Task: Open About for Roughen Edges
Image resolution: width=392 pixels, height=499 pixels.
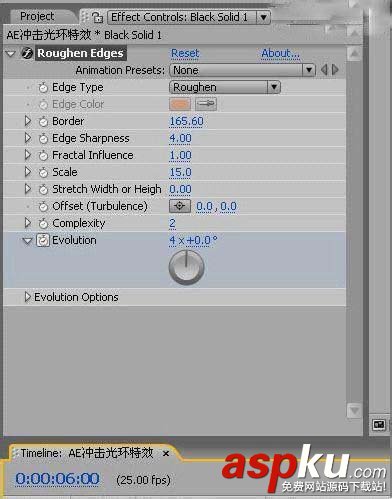Action: (280, 53)
